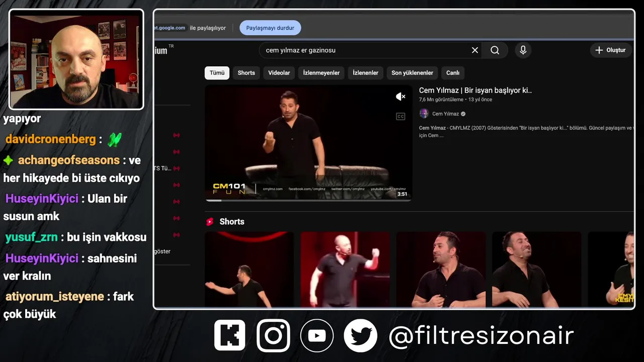Select the Videolar filter chip
The image size is (644, 362).
pyautogui.click(x=279, y=73)
